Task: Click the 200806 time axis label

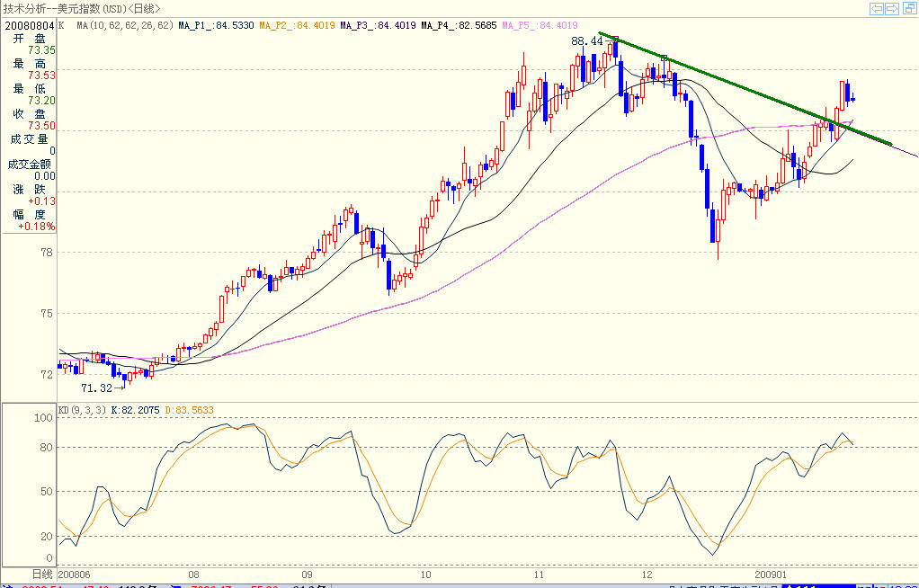Action: [x=75, y=575]
